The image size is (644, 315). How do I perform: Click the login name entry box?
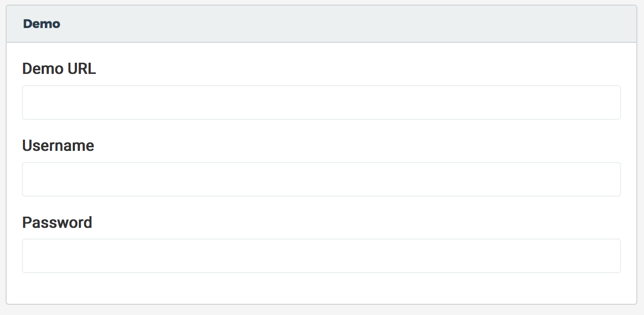321,179
